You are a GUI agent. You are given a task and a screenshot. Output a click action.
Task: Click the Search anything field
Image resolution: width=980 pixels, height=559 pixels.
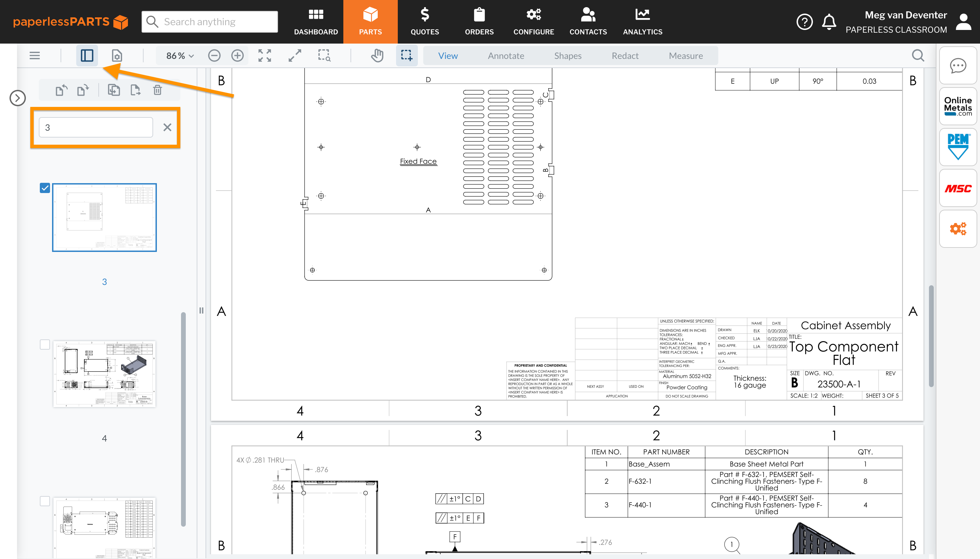[210, 21]
